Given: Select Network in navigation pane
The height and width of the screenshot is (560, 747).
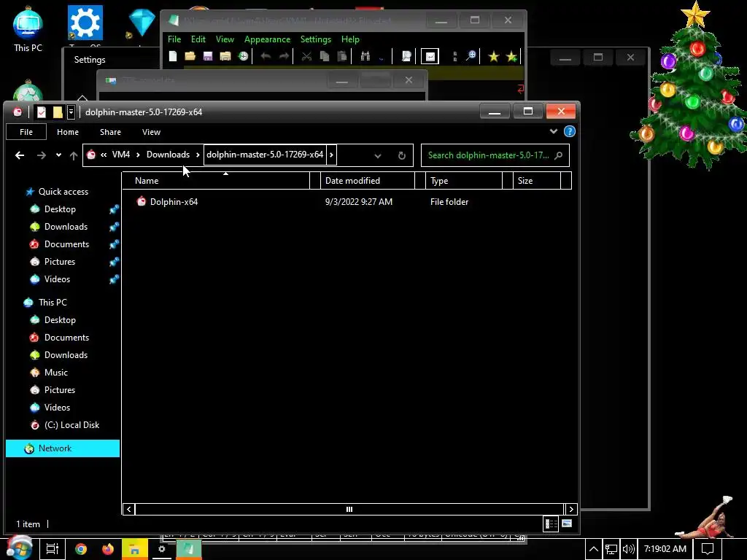Looking at the screenshot, I should click(63, 448).
